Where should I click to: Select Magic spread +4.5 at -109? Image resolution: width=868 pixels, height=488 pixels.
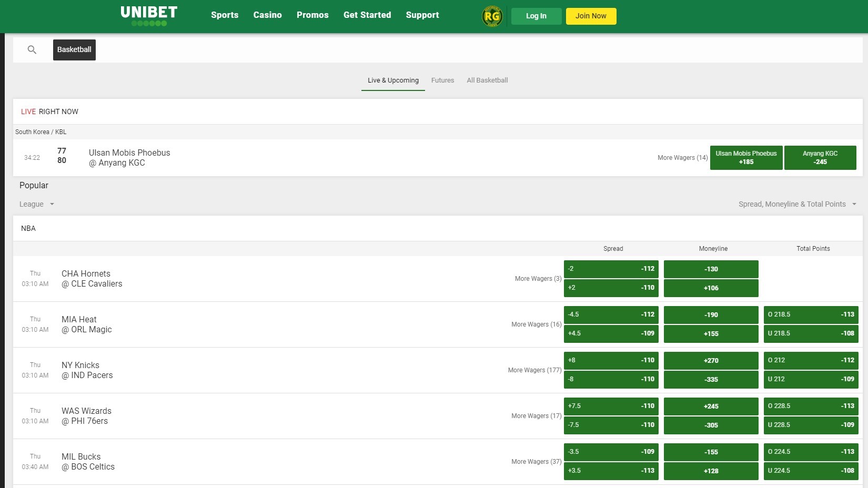(611, 333)
